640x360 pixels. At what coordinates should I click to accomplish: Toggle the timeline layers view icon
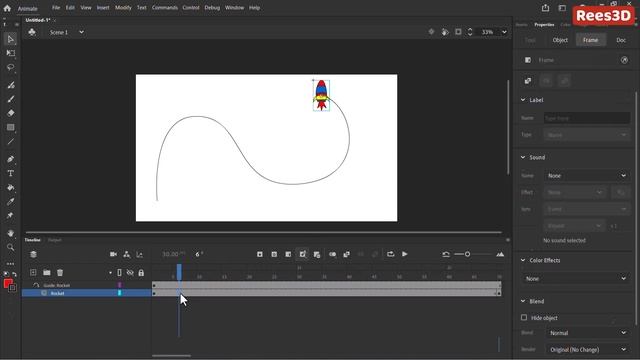(x=33, y=254)
